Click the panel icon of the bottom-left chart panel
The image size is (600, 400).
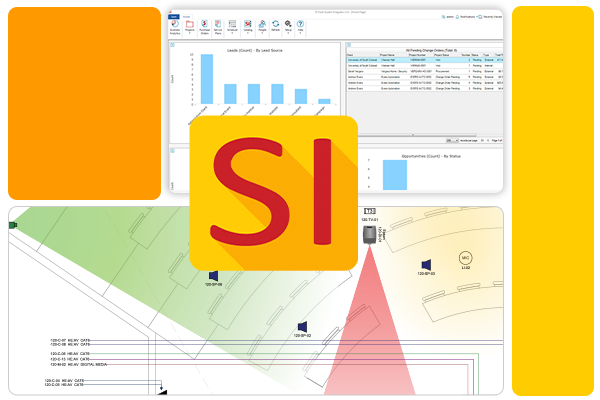172,151
